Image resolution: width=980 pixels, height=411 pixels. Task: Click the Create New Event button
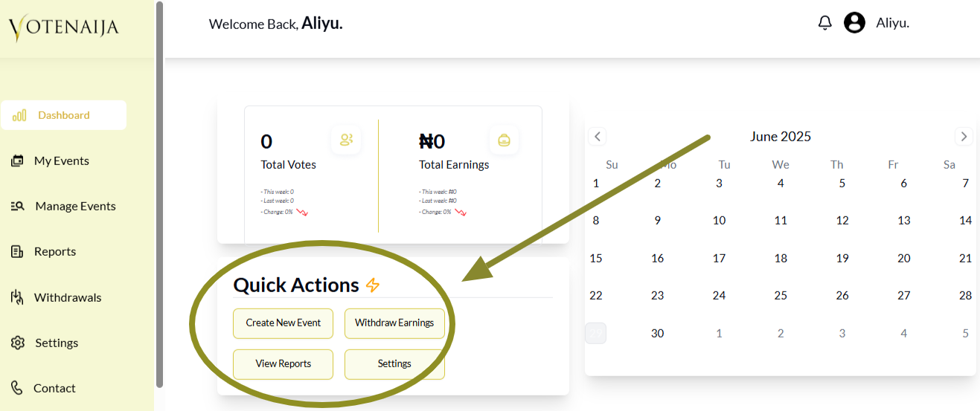[284, 323]
